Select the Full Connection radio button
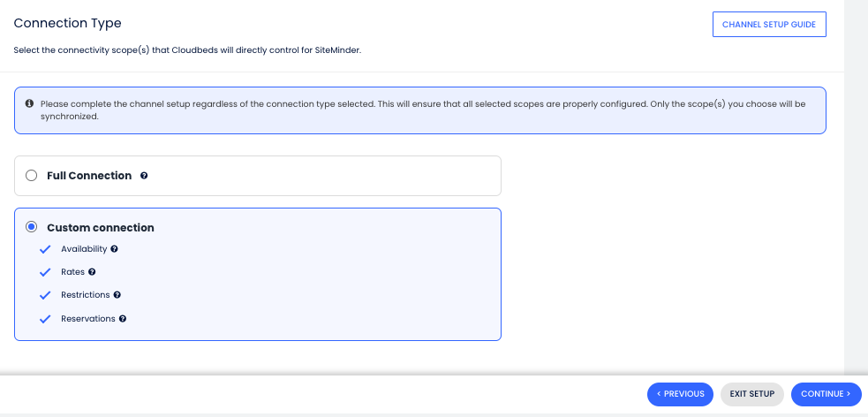 [32, 176]
